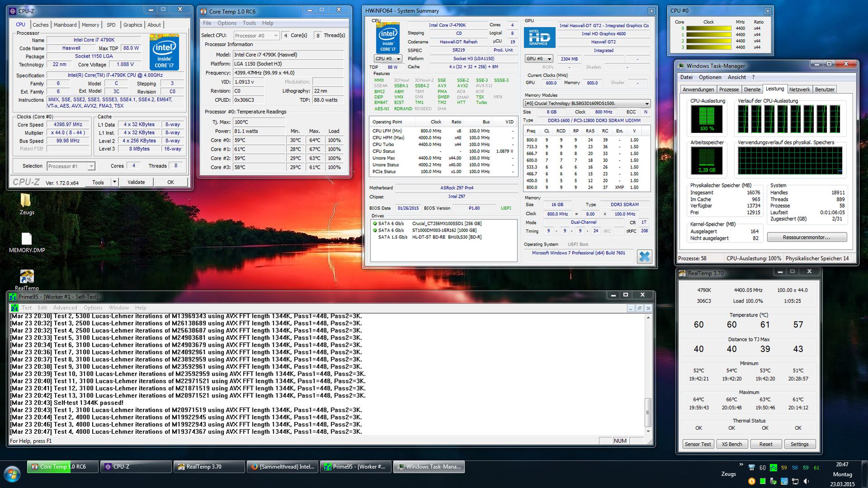Open the Zeugs folder on the desktop
Screen dimensions: 868x488
click(x=26, y=204)
